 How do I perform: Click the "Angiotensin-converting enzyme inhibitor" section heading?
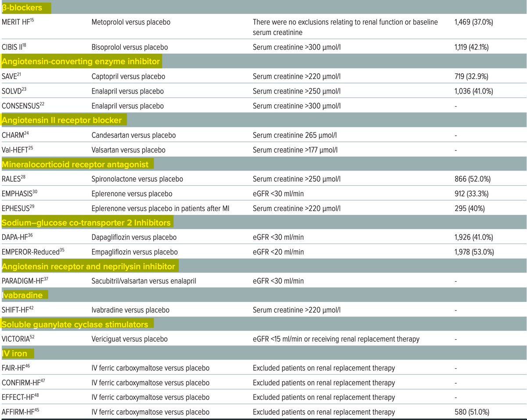(x=82, y=61)
